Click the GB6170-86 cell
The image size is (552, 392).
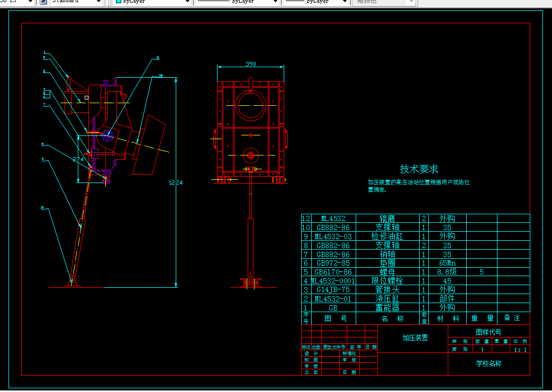tap(333, 272)
